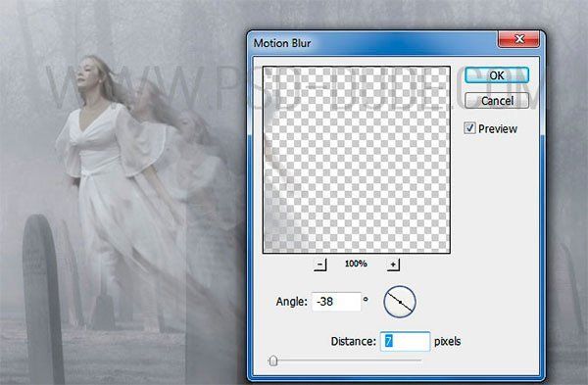
Task: Cancel the Motion Blur dialog
Action: pos(497,101)
